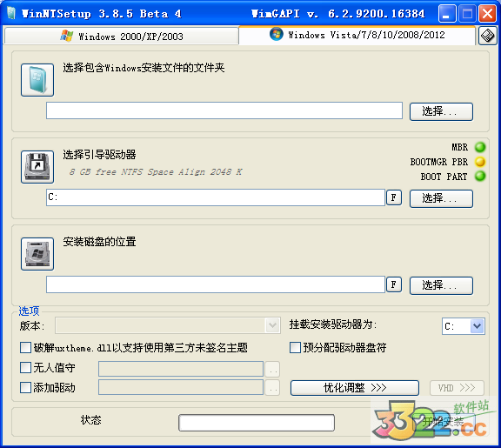Focus the installation disk location field
Viewport: 501px width, 448px height.
tap(216, 284)
